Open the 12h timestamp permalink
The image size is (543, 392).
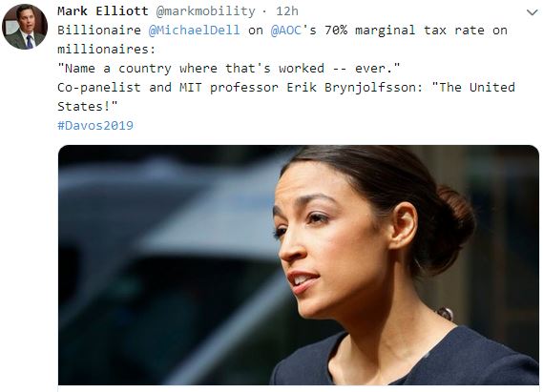point(287,11)
